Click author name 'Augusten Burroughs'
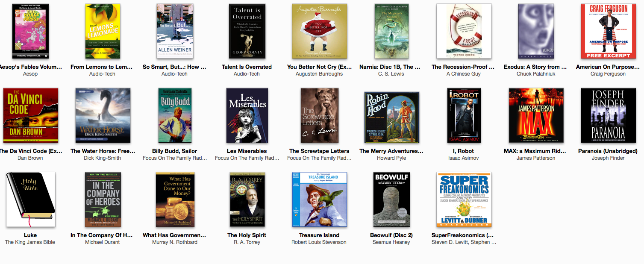This screenshot has height=264, width=644. click(319, 74)
